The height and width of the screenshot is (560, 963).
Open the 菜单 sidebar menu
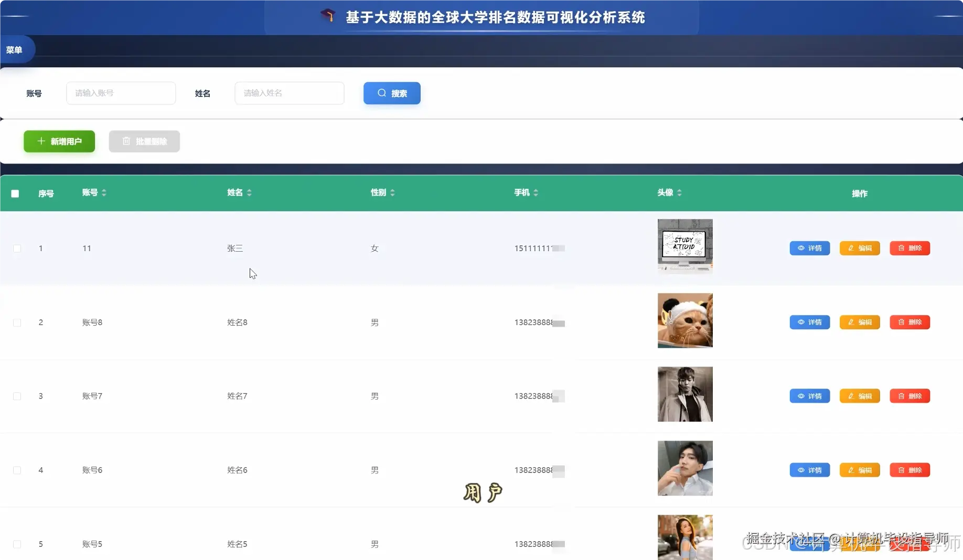coord(15,50)
